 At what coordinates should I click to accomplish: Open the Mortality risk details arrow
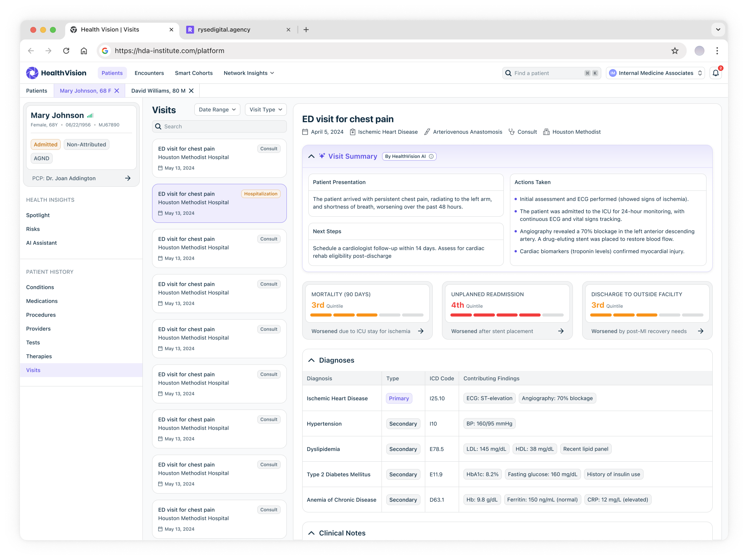pos(421,331)
